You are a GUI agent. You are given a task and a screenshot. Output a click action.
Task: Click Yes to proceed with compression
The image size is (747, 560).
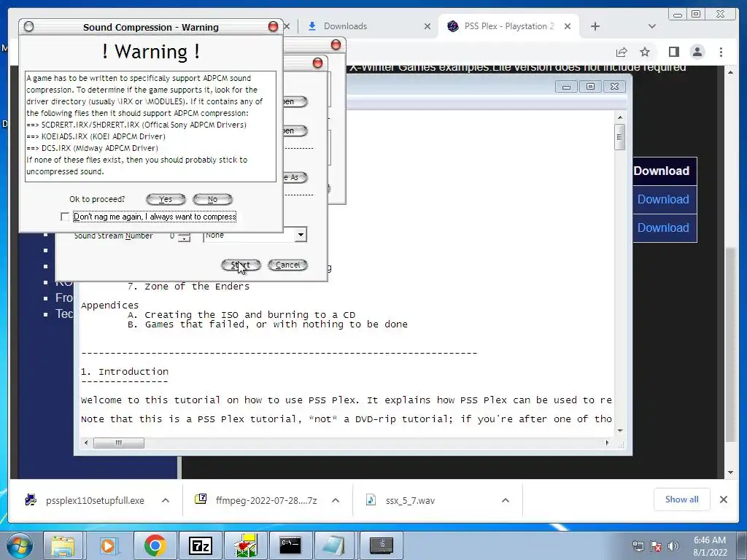pyautogui.click(x=166, y=199)
